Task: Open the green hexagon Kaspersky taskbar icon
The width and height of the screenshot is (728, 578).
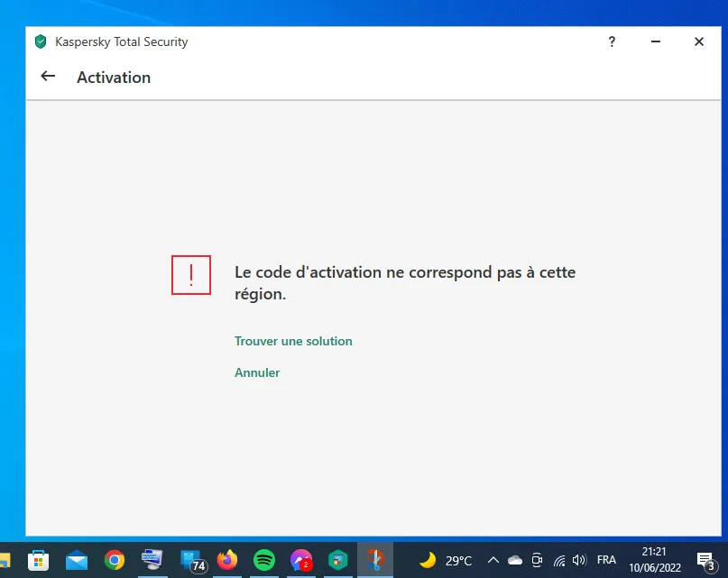Action: coord(338,560)
